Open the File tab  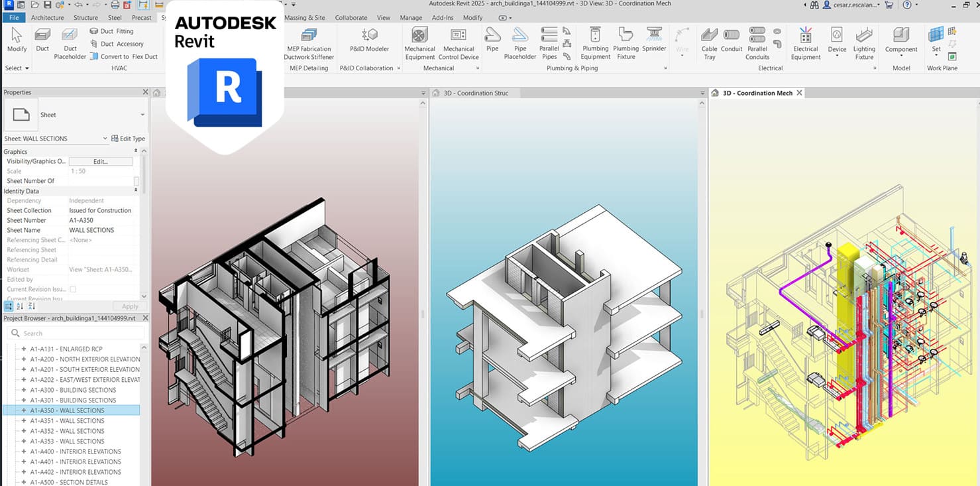(14, 17)
